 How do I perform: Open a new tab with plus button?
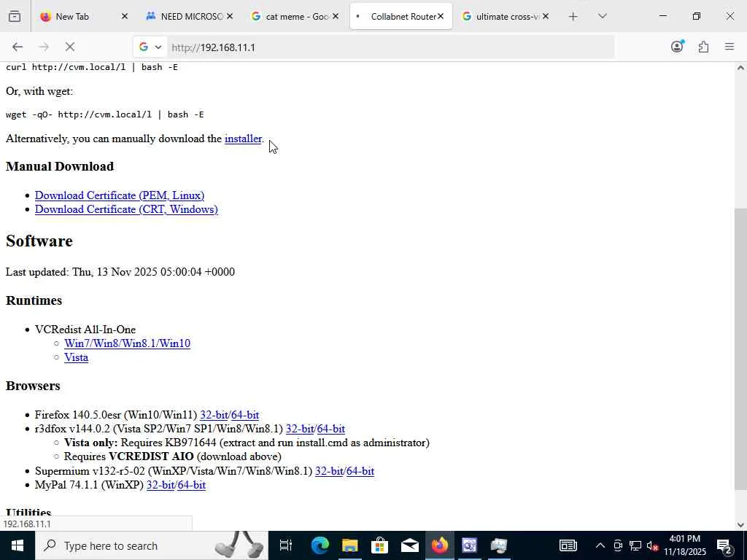(573, 17)
